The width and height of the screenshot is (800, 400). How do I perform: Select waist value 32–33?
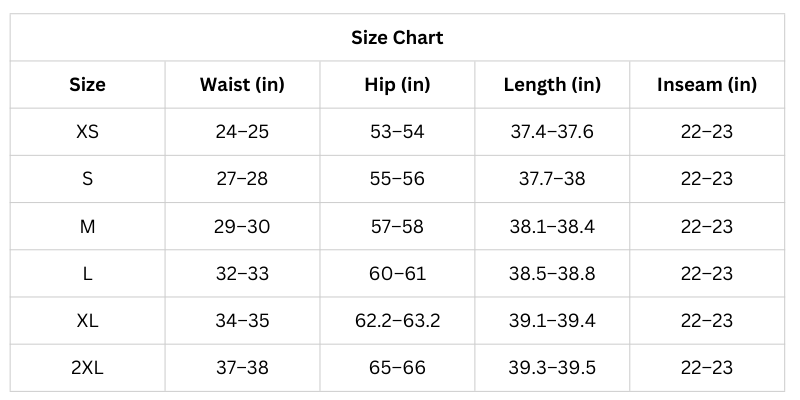coord(242,274)
